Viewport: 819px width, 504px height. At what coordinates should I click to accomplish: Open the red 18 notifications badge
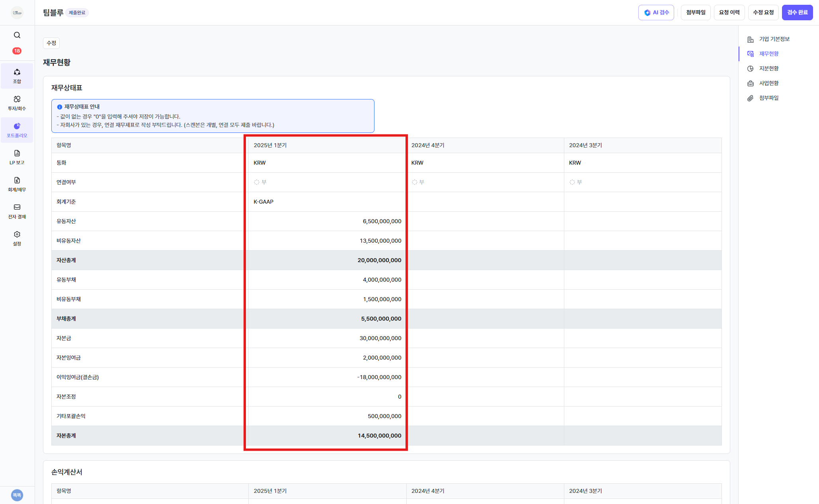(17, 51)
